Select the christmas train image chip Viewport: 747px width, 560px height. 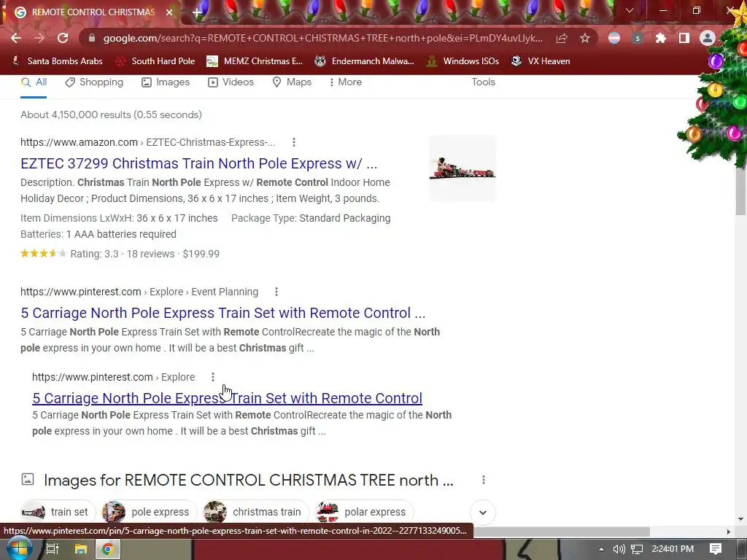click(x=256, y=512)
